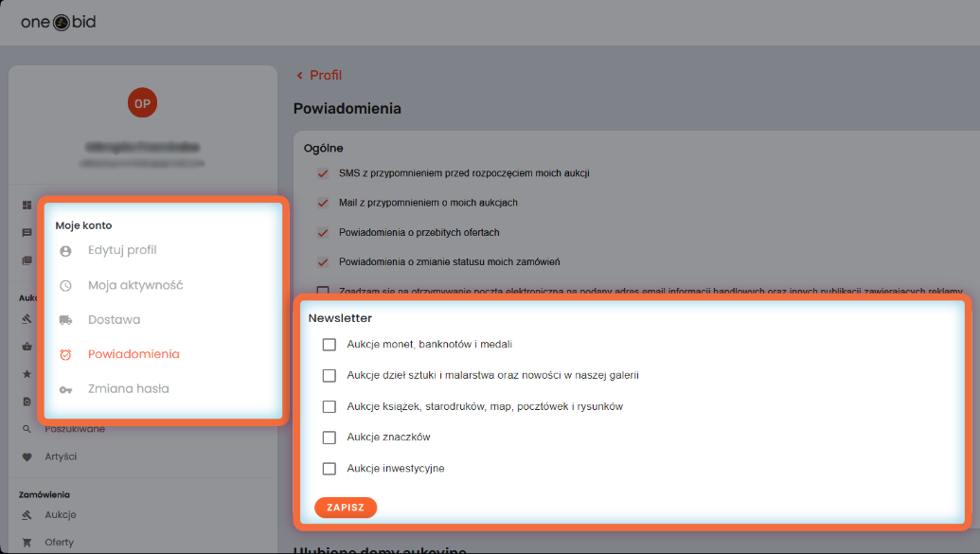
Task: Go back via the Profil chevron
Action: pos(300,75)
